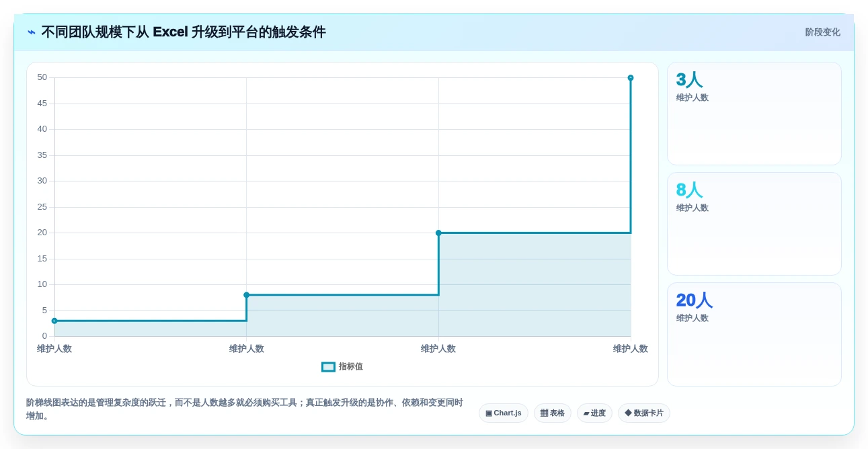868x449 pixels.
Task: Open the 8人 维护人数 card
Action: (x=754, y=224)
